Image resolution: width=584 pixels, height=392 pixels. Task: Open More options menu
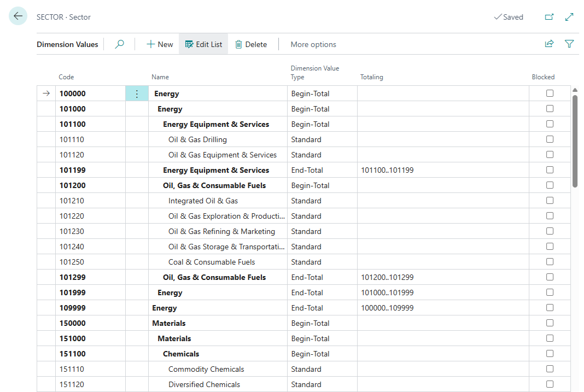click(313, 44)
